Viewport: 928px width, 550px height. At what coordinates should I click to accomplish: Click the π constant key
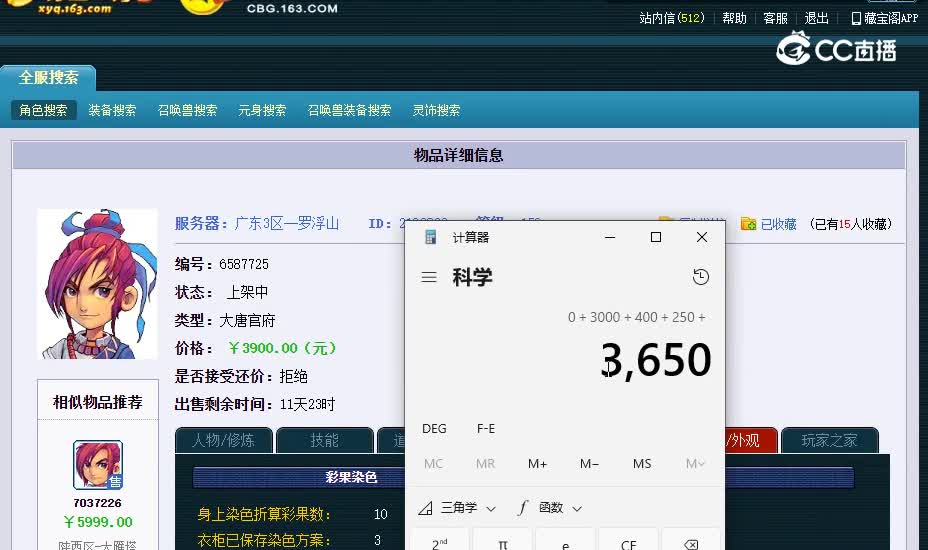pyautogui.click(x=502, y=544)
